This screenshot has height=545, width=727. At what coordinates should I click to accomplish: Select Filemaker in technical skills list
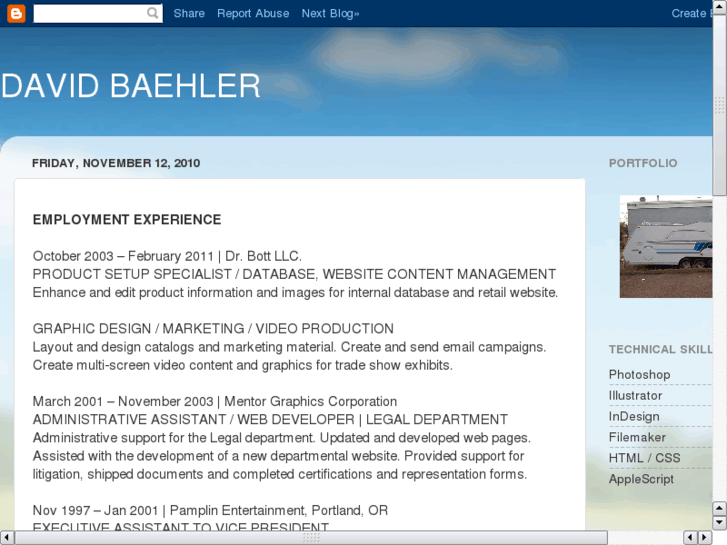click(637, 437)
